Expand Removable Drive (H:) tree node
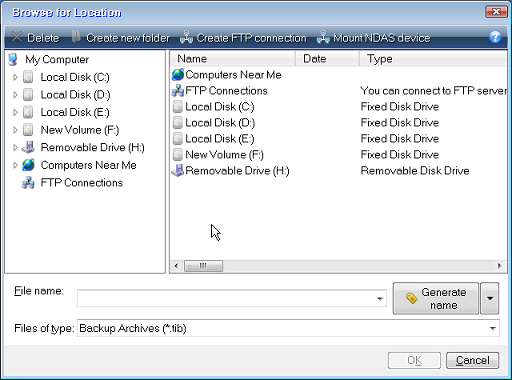 coord(15,147)
